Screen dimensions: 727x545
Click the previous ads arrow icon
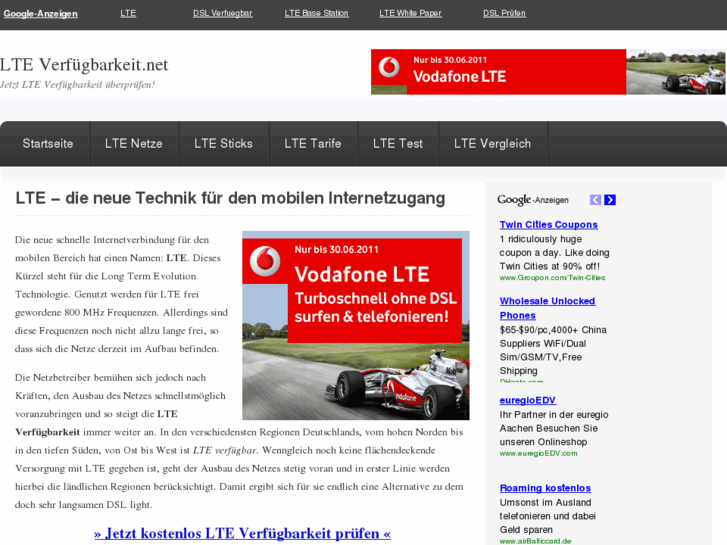click(x=595, y=200)
